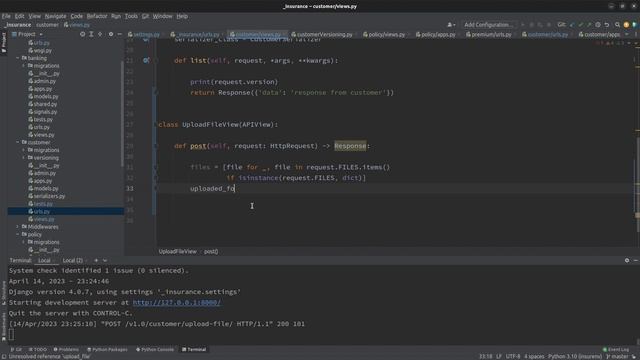This screenshot has width=640, height=360.
Task: Click UTF-8 encoding in status bar
Action: click(x=513, y=357)
